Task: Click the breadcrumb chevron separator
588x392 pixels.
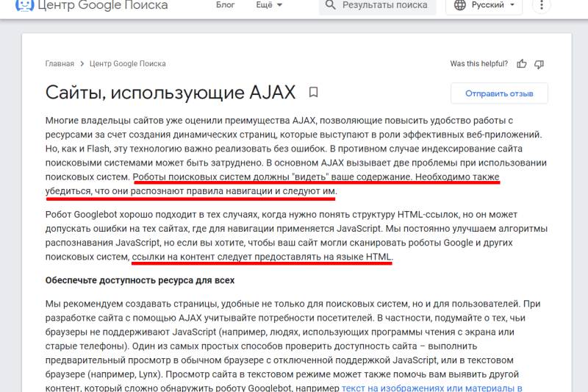Action: pyautogui.click(x=82, y=64)
